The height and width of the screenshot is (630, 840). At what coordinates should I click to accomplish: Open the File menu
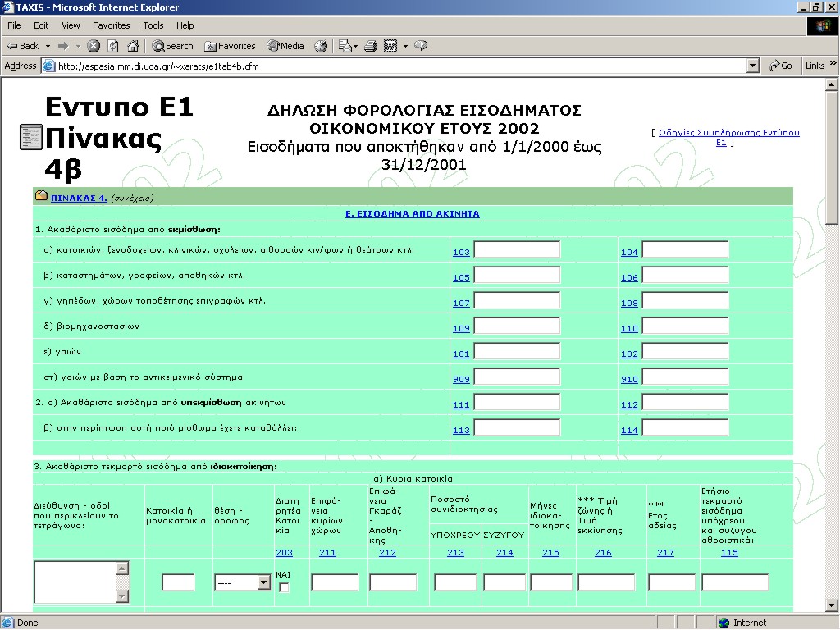14,25
